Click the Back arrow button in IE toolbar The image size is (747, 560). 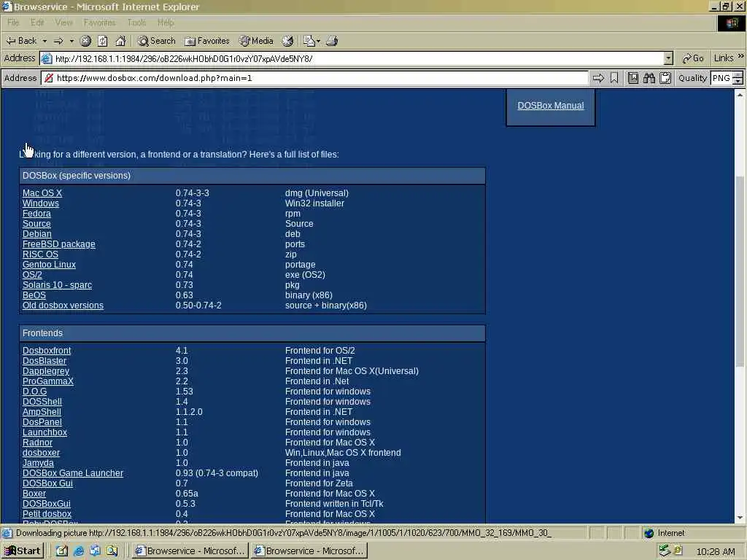[21, 41]
